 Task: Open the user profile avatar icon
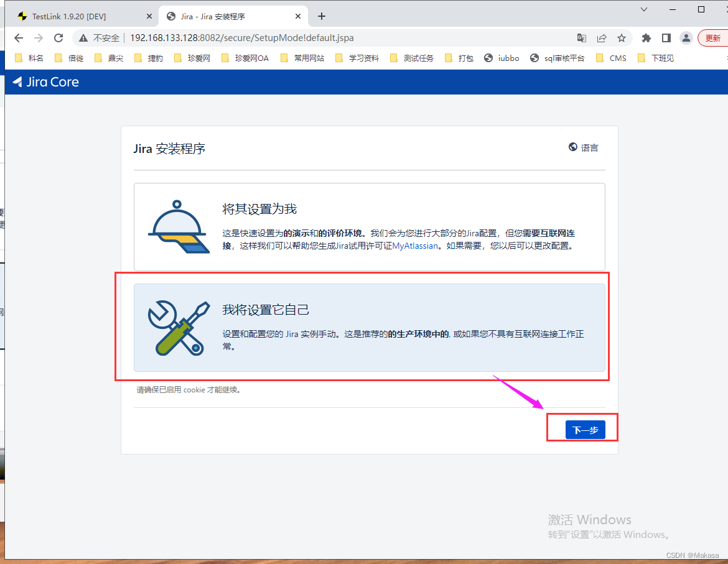point(686,38)
